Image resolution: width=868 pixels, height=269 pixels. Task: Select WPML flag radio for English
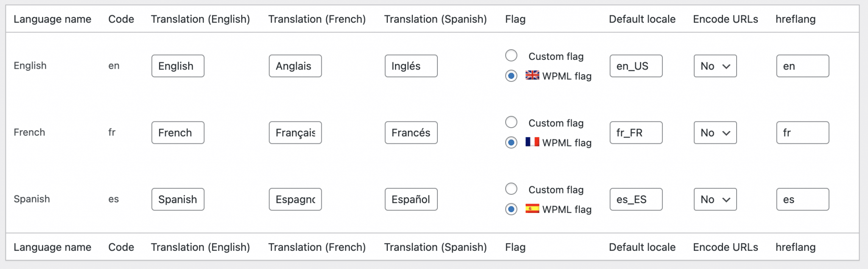(x=511, y=76)
